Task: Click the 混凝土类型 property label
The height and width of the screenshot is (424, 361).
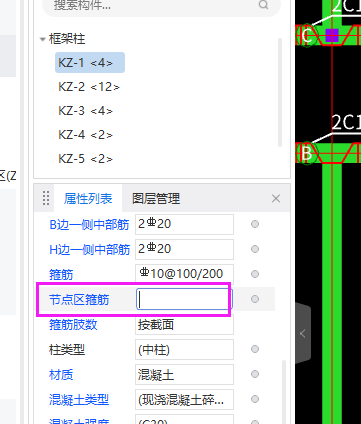Action: click(x=79, y=400)
